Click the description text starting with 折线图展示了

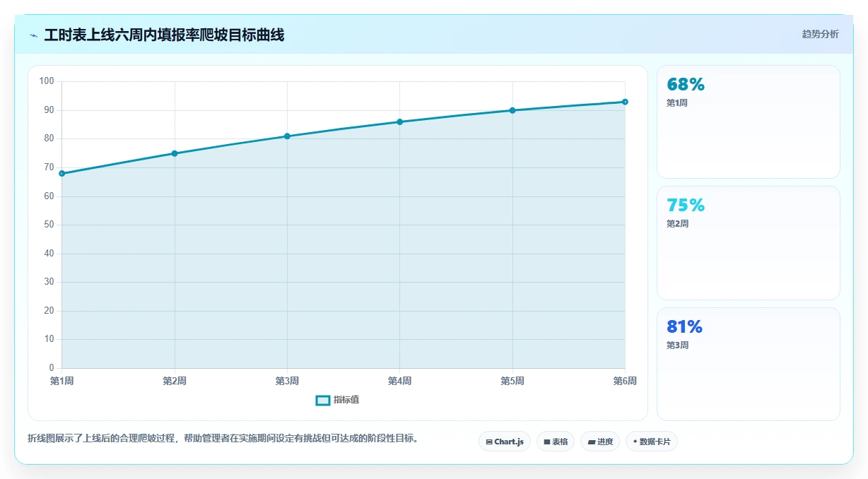(225, 438)
